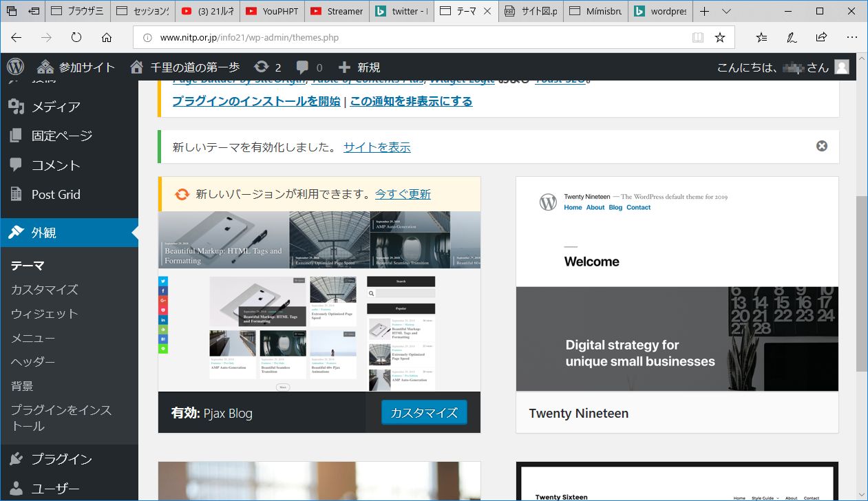
Task: Switch to the 21ルネ YouTube tab
Action: coord(207,11)
